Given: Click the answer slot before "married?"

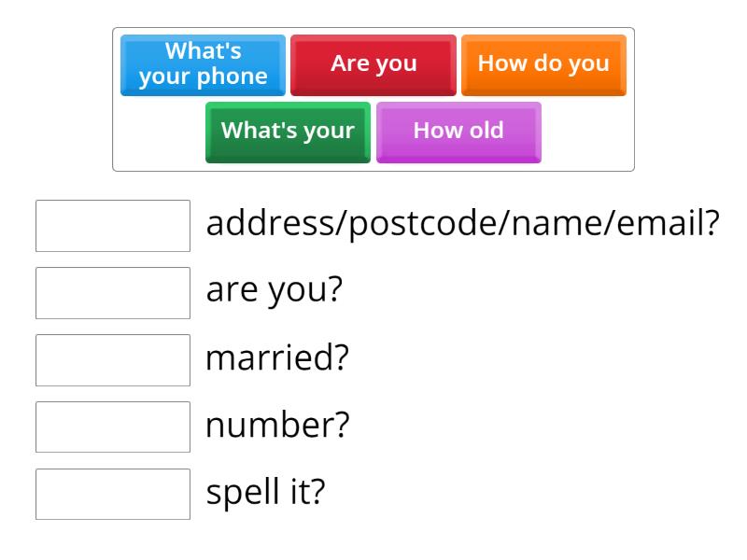Looking at the screenshot, I should tap(113, 360).
